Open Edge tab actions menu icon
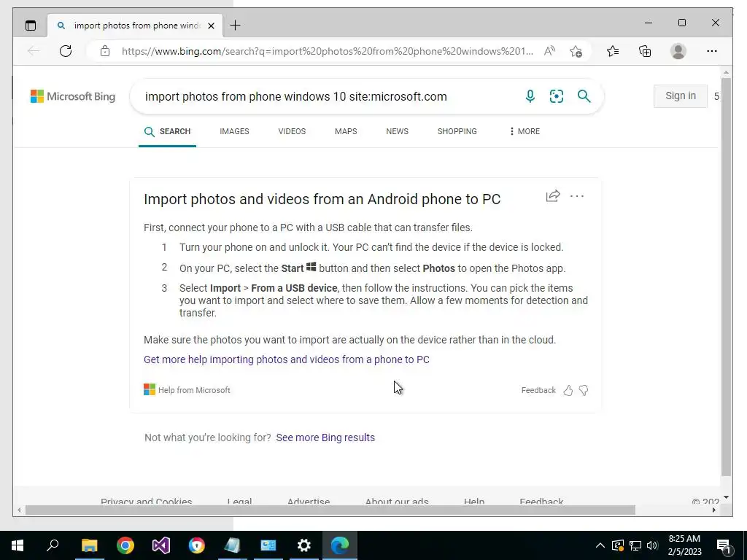 (31, 26)
